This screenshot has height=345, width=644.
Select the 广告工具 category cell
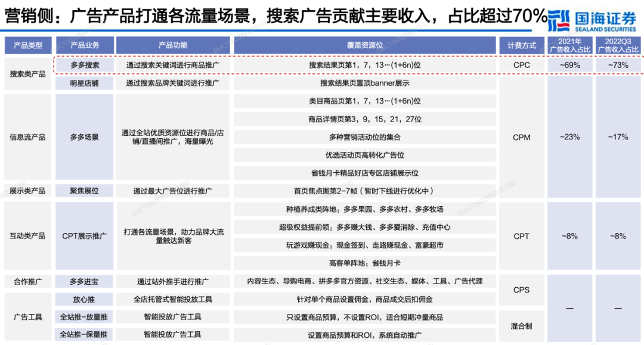click(x=28, y=316)
